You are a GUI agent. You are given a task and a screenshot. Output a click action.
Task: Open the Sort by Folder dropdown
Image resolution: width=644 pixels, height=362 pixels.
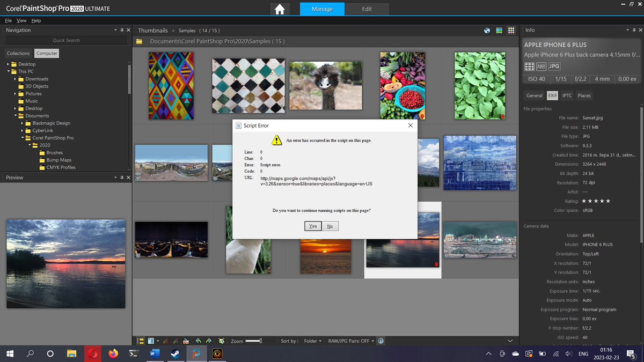tap(313, 341)
